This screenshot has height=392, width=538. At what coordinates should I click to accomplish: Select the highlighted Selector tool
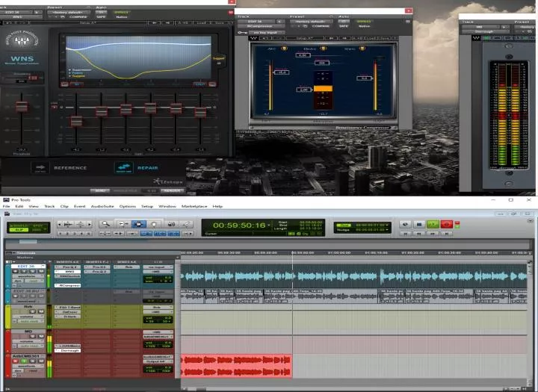(x=138, y=224)
